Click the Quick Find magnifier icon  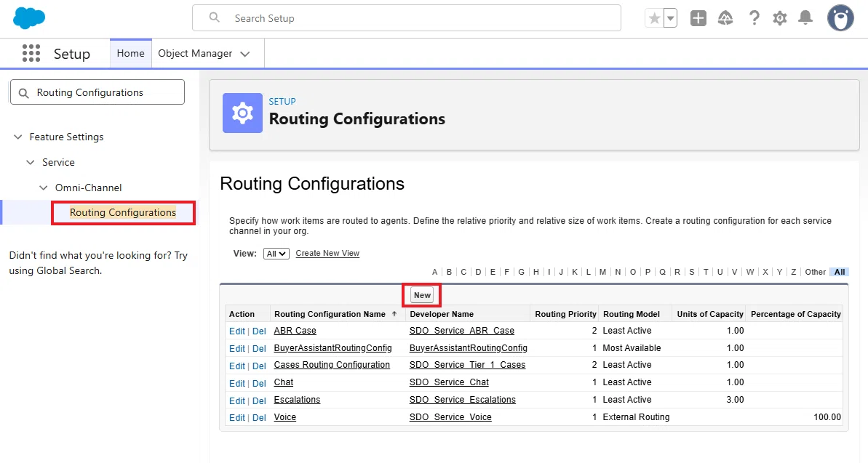pyautogui.click(x=24, y=93)
